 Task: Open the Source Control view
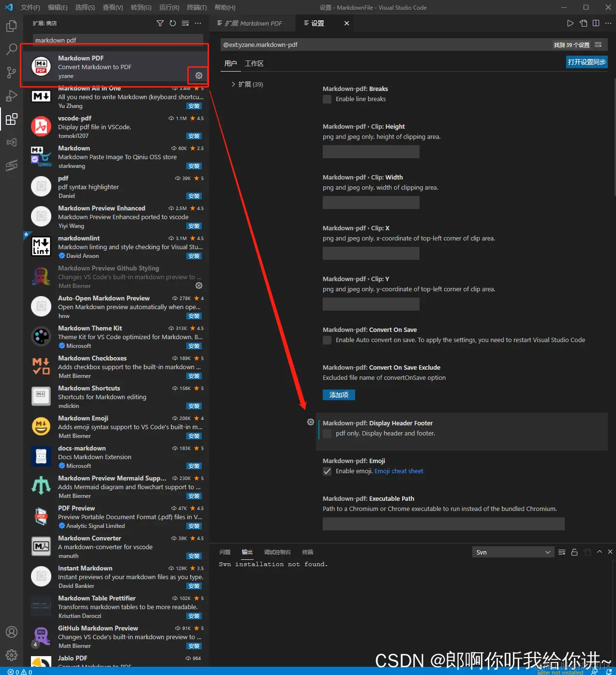(12, 73)
